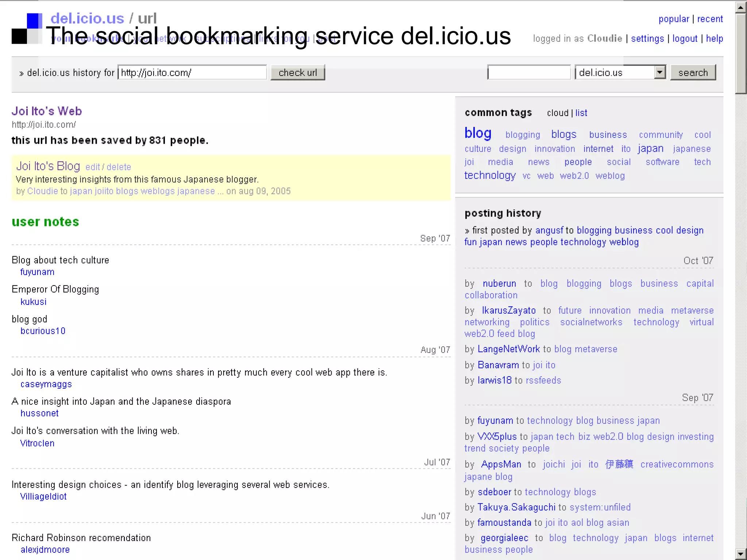Open user 'IkarusZayato' in posting history

508,311
